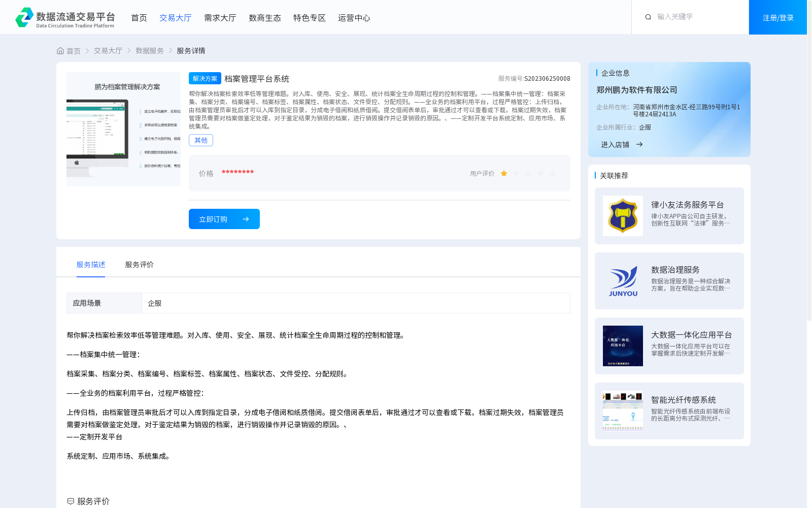The height and width of the screenshot is (508, 812).
Task: Click the 鹏为档案管理解决方案 product image
Action: 123,129
